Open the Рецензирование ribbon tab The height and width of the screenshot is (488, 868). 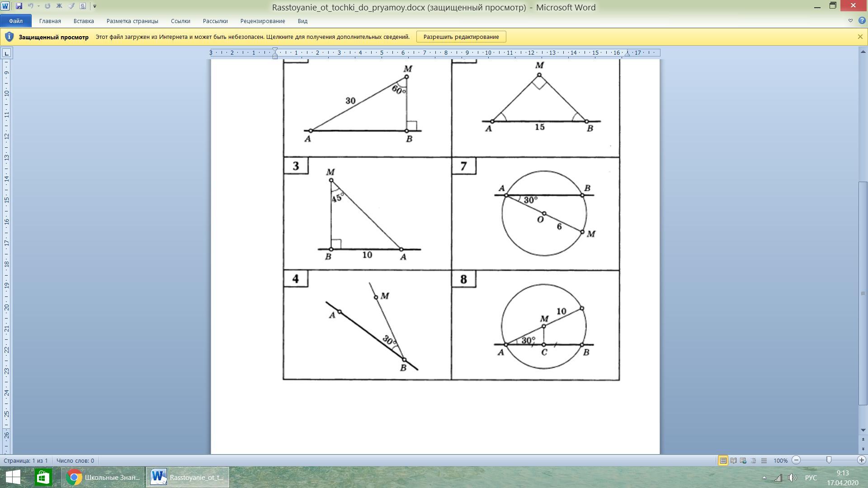[263, 21]
